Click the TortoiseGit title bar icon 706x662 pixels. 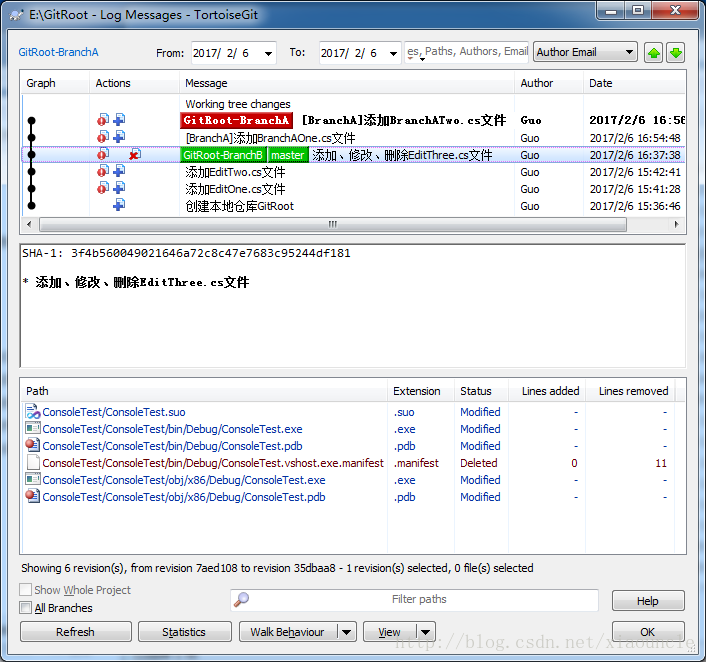coord(16,15)
